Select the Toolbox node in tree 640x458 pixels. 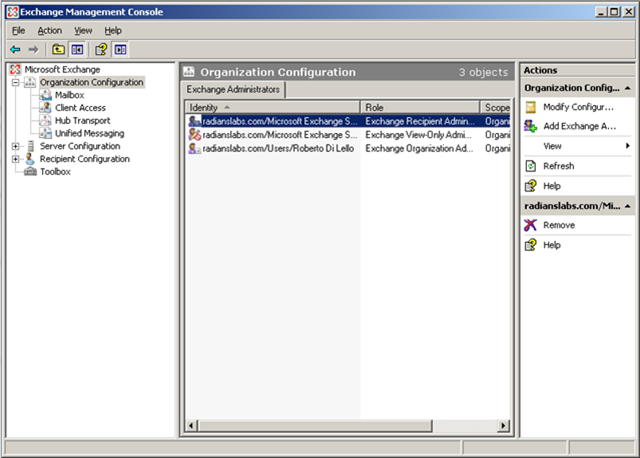point(55,171)
